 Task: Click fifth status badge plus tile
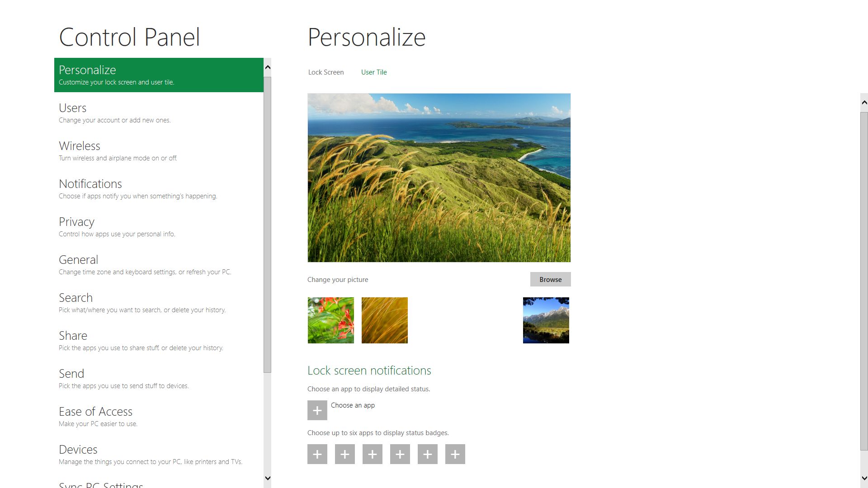428,454
